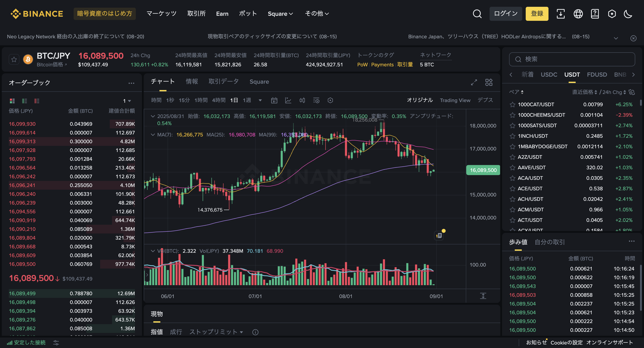The width and height of the screenshot is (644, 348).
Task: Select the 15分 interval
Action: (184, 100)
